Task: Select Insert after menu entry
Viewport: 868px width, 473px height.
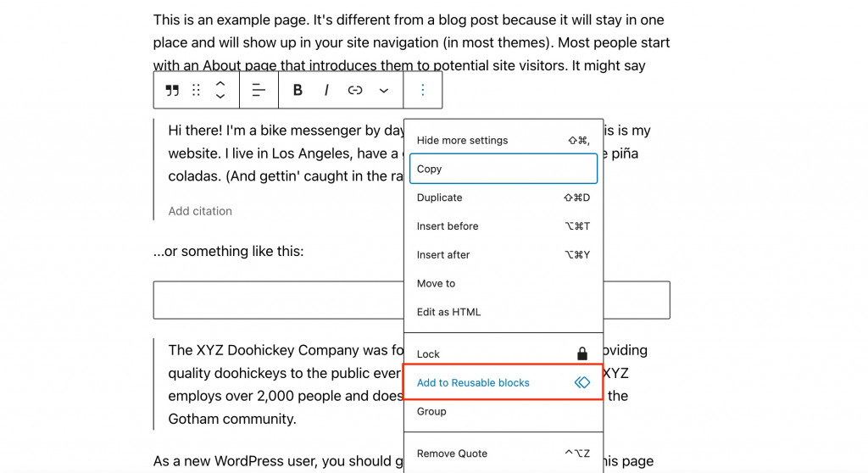Action: point(504,255)
